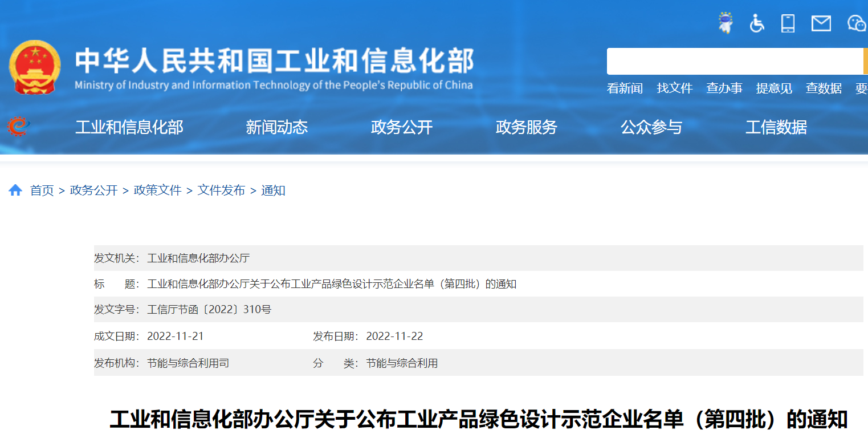This screenshot has width=868, height=442.
Task: Open the mobile phone version icon
Action: pos(788,23)
